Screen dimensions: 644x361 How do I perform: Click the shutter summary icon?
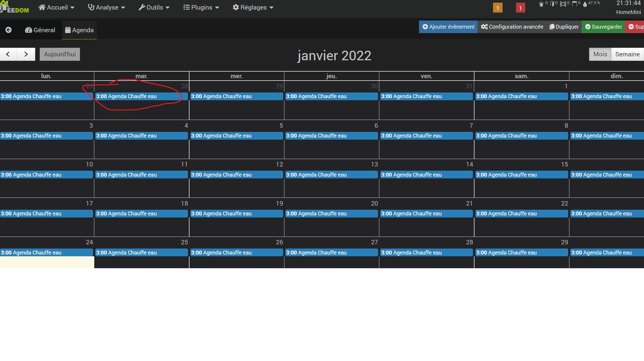pyautogui.click(x=574, y=4)
